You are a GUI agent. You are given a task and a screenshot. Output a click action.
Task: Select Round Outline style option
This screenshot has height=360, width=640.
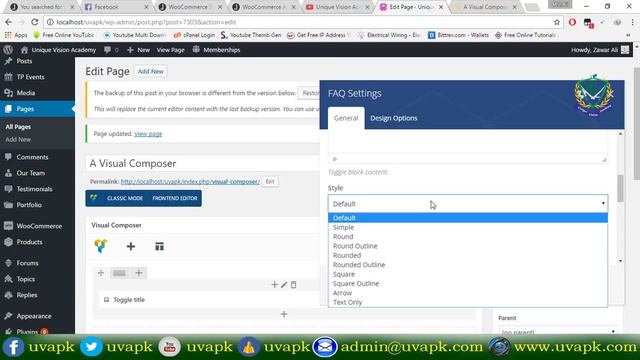tap(468, 246)
